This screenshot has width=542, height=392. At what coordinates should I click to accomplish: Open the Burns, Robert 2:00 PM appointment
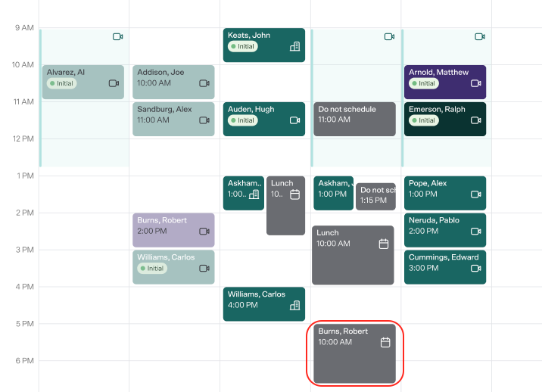tap(173, 230)
